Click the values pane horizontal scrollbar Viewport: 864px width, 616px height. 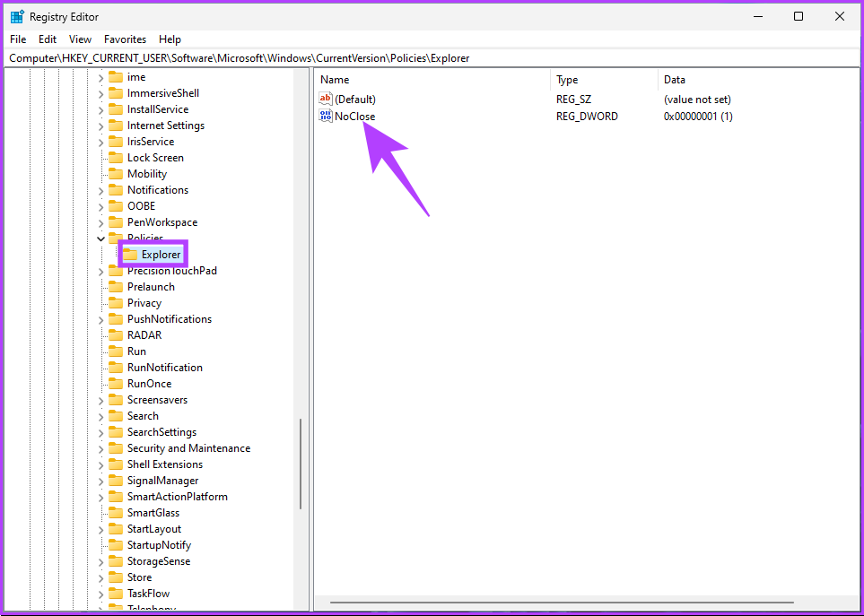(x=561, y=603)
